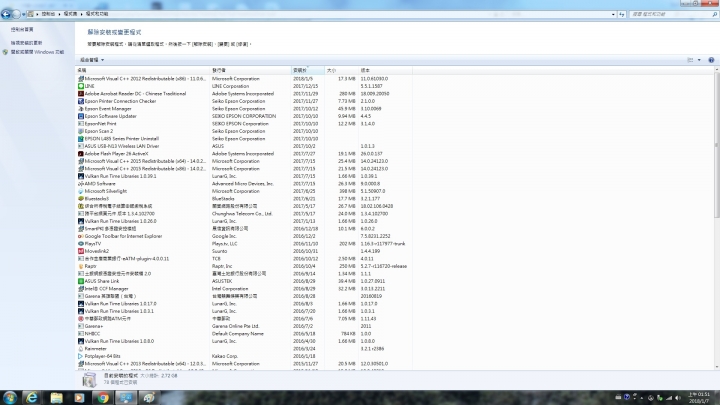Open Turn Windows features on or off link
Screen dimensions: 720x405
[37, 52]
